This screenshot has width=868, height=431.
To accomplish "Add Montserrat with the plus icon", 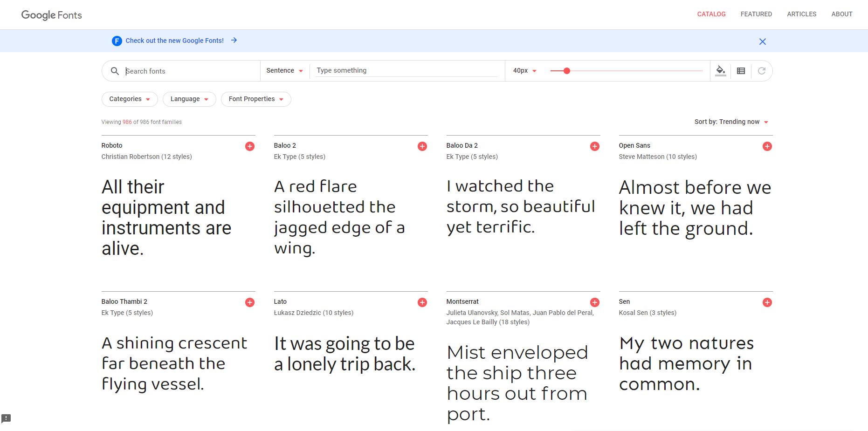I will [595, 302].
